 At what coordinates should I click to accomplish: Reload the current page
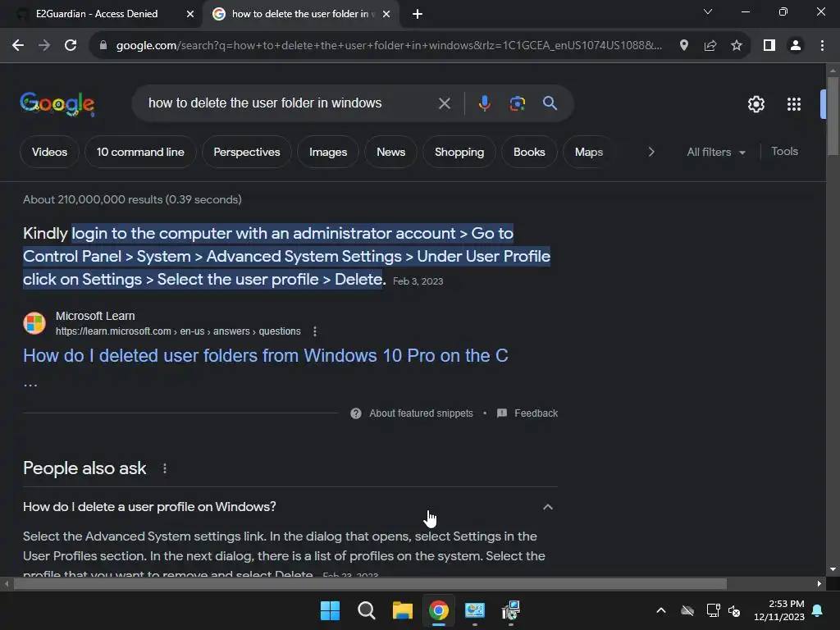71,46
